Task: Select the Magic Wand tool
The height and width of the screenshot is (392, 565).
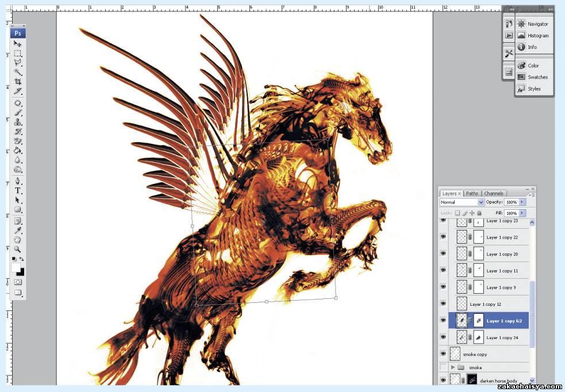Action: 17,72
